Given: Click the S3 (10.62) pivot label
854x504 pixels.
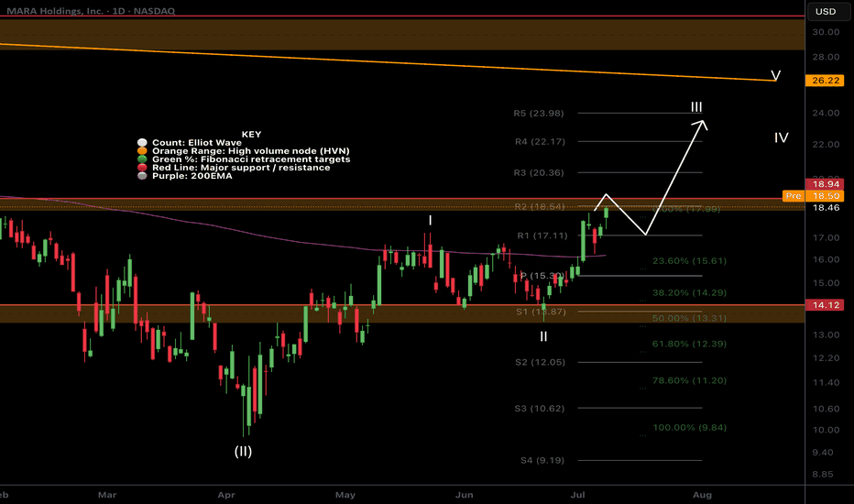Looking at the screenshot, I should click(x=539, y=409).
